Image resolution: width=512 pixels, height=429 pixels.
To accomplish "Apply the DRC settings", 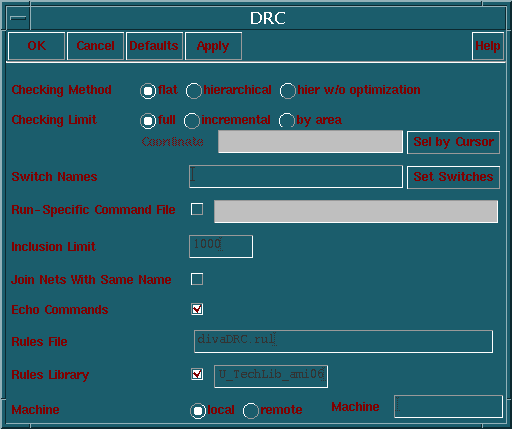I will [x=213, y=46].
